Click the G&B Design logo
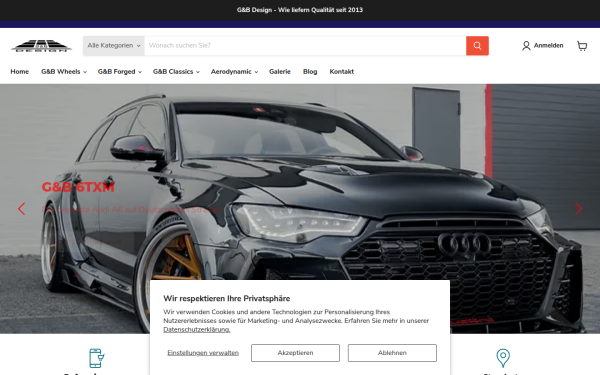 [x=41, y=46]
